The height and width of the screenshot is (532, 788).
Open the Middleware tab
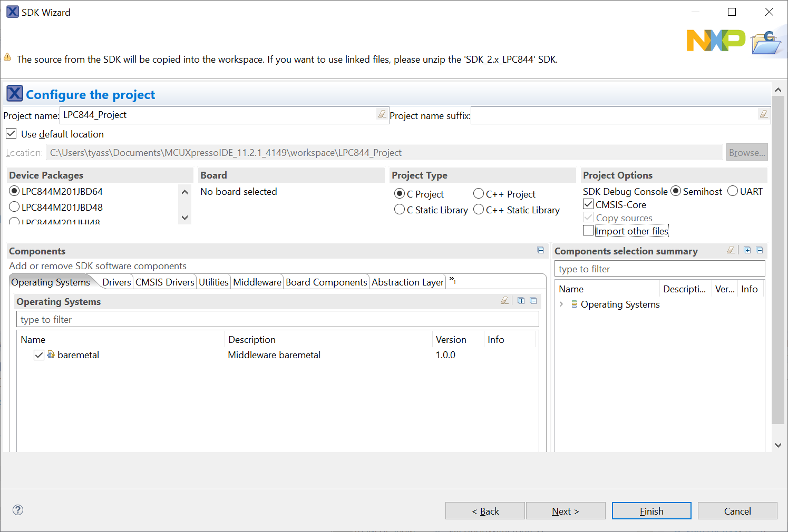click(x=257, y=282)
